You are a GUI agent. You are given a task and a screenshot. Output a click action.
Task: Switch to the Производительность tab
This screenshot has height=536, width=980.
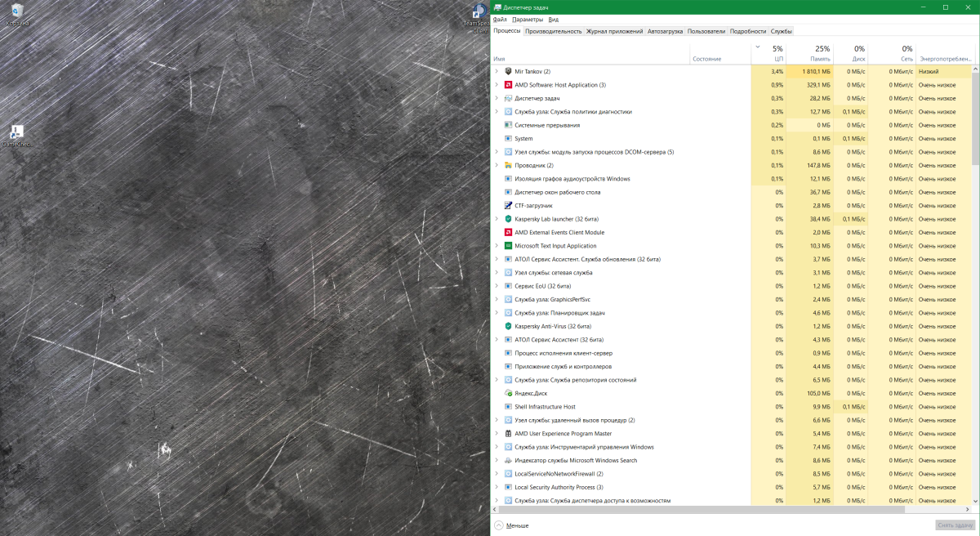click(x=553, y=31)
